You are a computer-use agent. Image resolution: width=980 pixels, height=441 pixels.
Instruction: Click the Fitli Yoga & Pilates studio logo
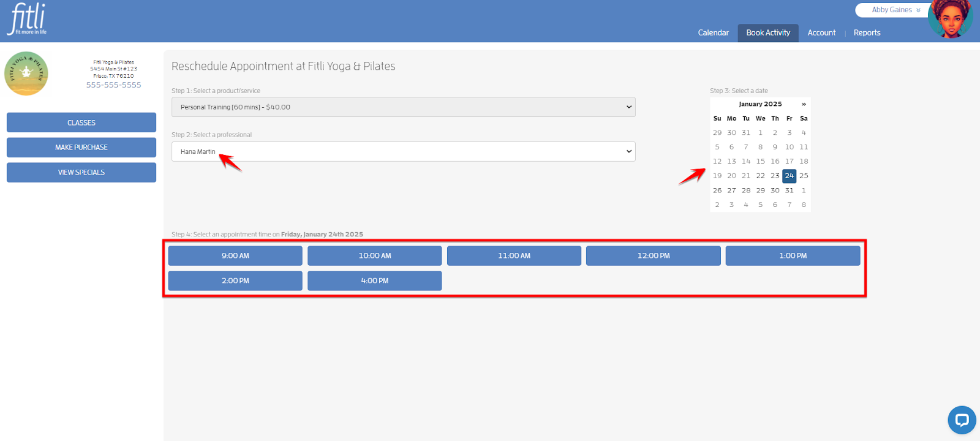pos(26,73)
